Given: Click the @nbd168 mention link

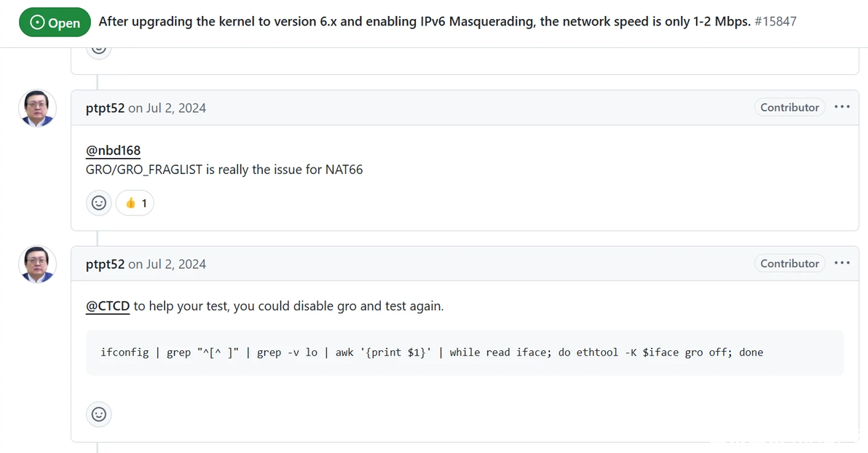Looking at the screenshot, I should (x=113, y=151).
